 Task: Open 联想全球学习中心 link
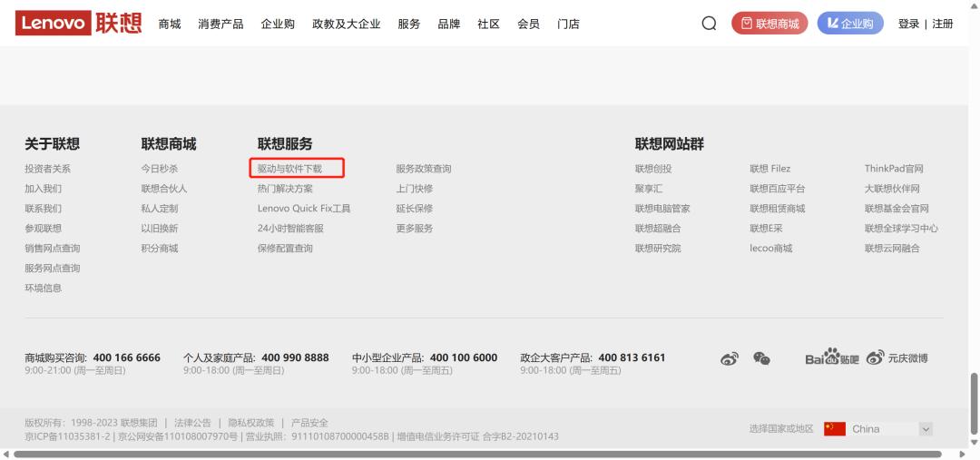(901, 229)
